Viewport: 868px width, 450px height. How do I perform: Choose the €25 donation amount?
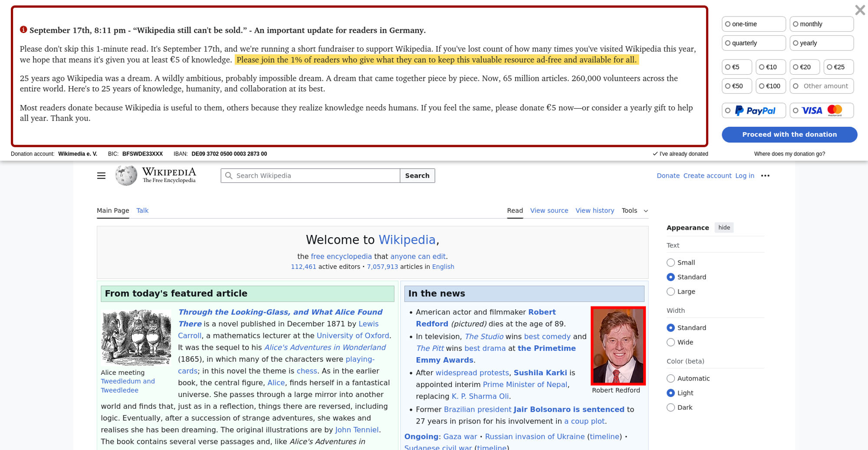[x=838, y=67]
